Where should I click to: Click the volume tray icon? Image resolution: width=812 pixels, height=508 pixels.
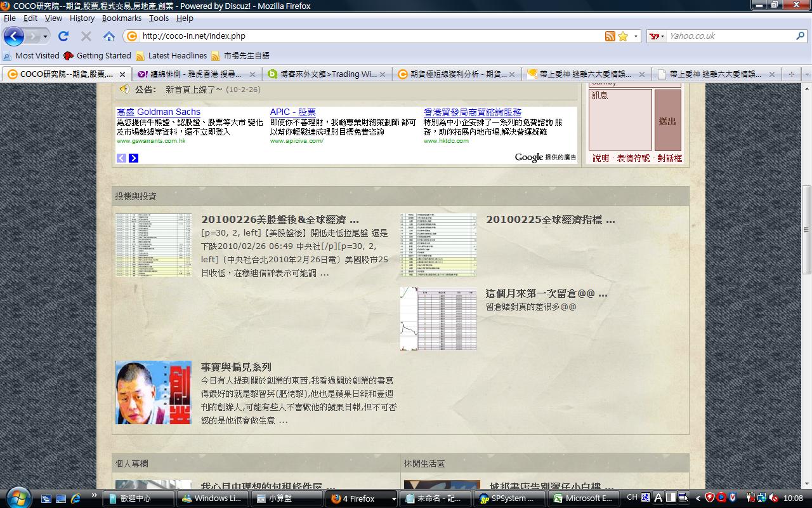coord(773,498)
